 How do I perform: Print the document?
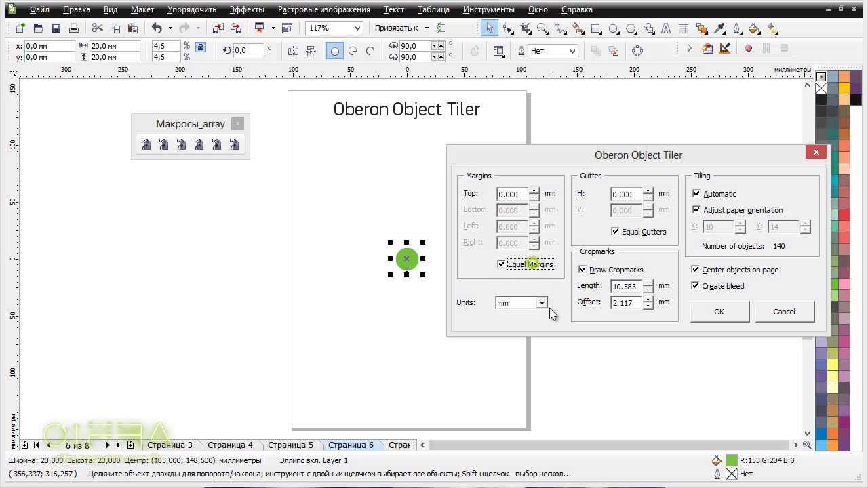[74, 28]
